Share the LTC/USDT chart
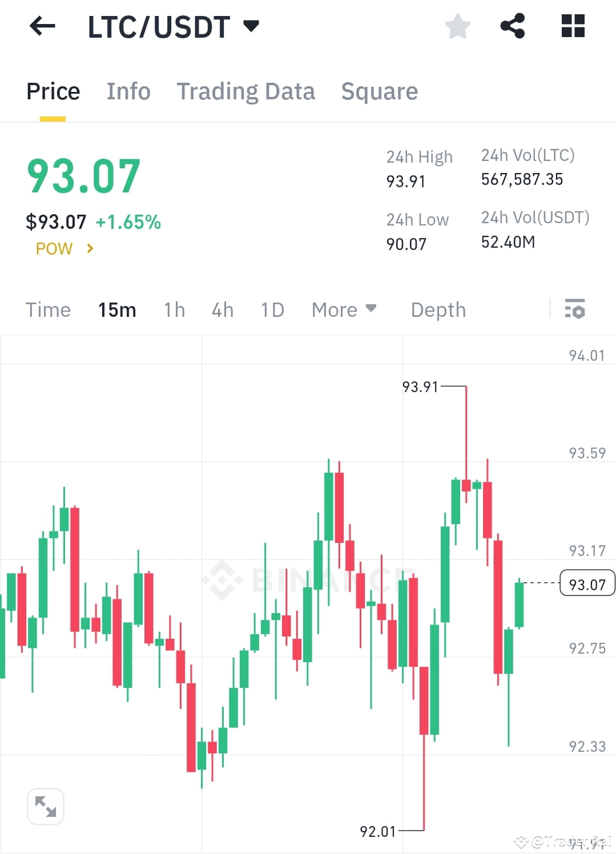This screenshot has width=616, height=854. [512, 26]
